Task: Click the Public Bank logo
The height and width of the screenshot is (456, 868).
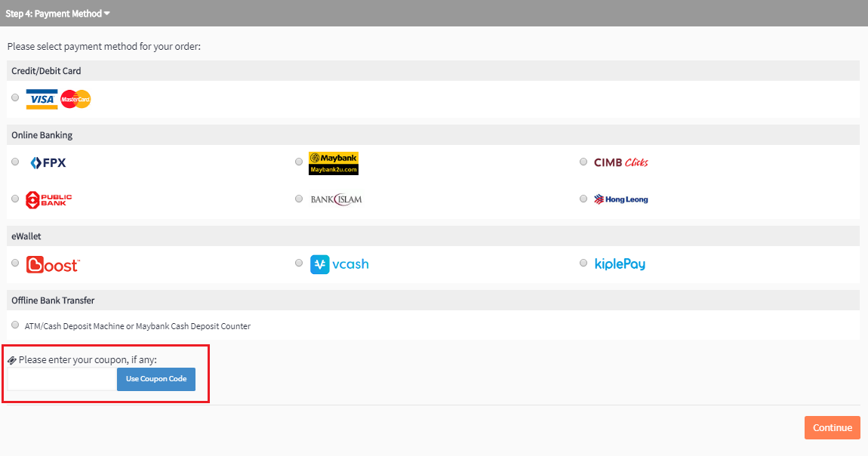Action: pyautogui.click(x=49, y=200)
